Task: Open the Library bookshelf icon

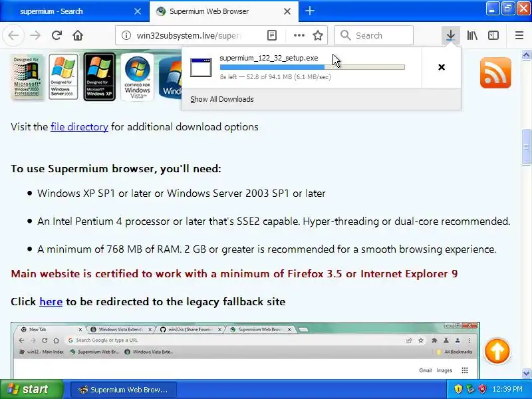Action: pyautogui.click(x=472, y=35)
